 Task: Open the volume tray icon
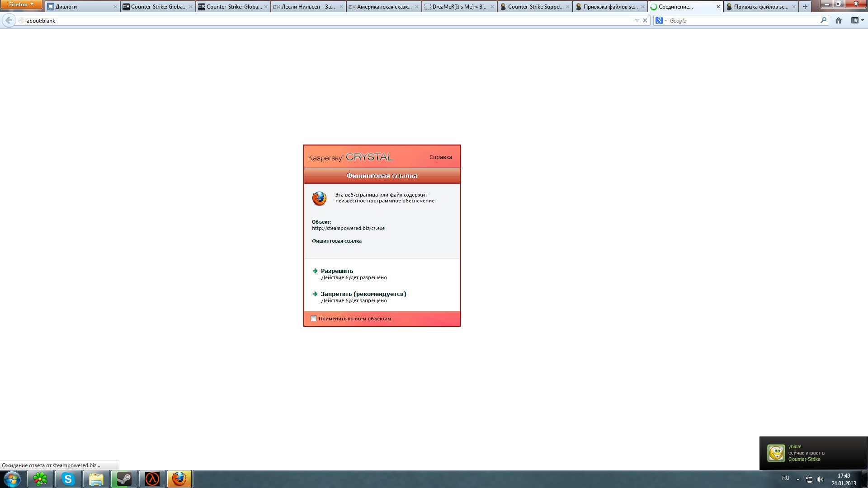[x=820, y=479]
